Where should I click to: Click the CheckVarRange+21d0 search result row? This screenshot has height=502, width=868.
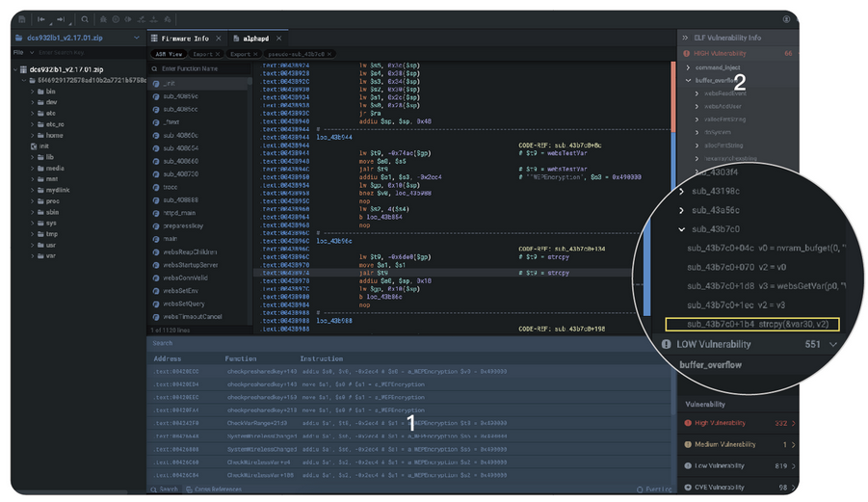tap(409, 423)
